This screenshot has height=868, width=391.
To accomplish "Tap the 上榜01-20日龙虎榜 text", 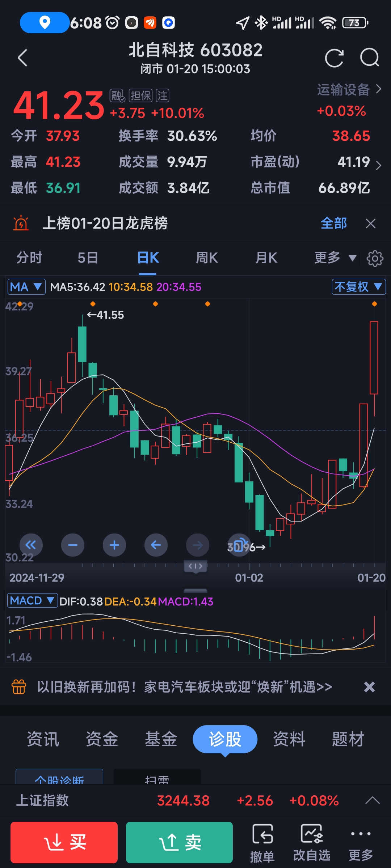I will [x=105, y=223].
